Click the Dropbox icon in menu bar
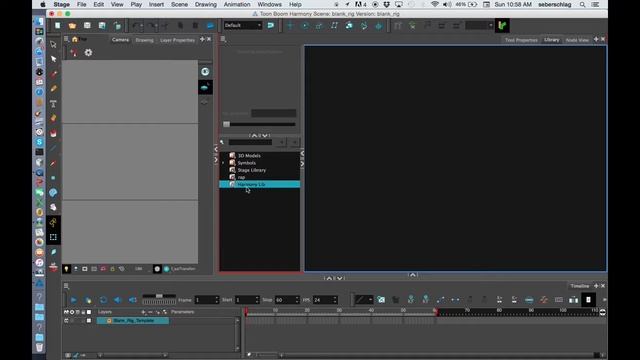The width and height of the screenshot is (640, 360). 386,4
